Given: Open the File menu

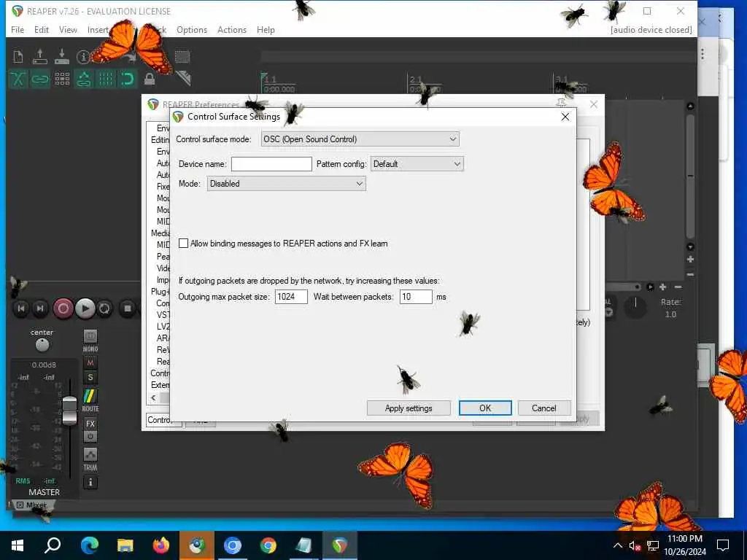Looking at the screenshot, I should (18, 29).
